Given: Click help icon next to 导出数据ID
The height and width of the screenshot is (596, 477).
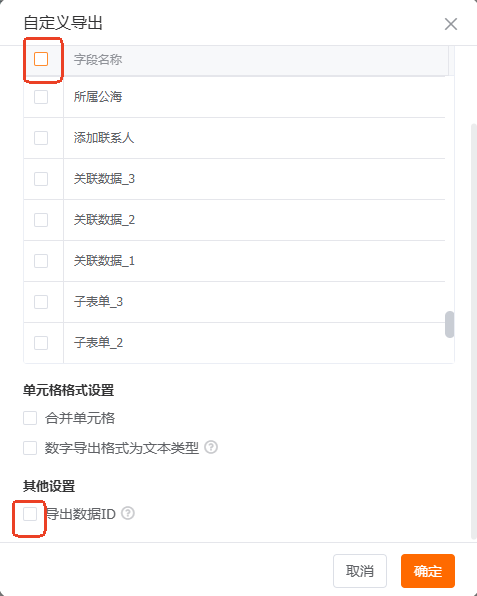Looking at the screenshot, I should pyautogui.click(x=128, y=513).
